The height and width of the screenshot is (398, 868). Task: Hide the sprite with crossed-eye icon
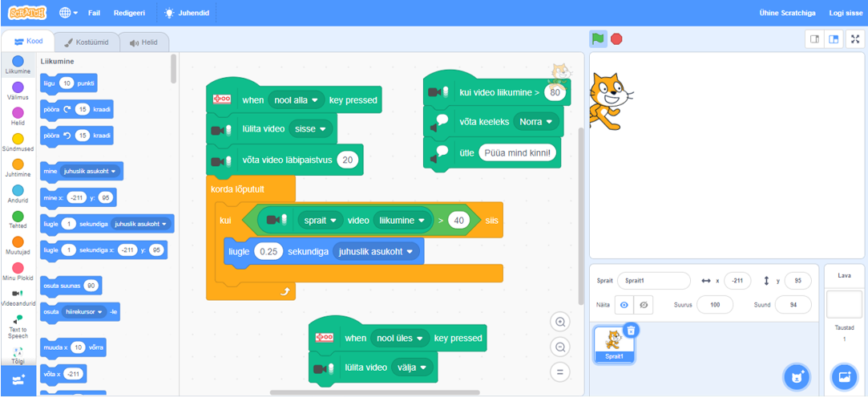coord(644,305)
